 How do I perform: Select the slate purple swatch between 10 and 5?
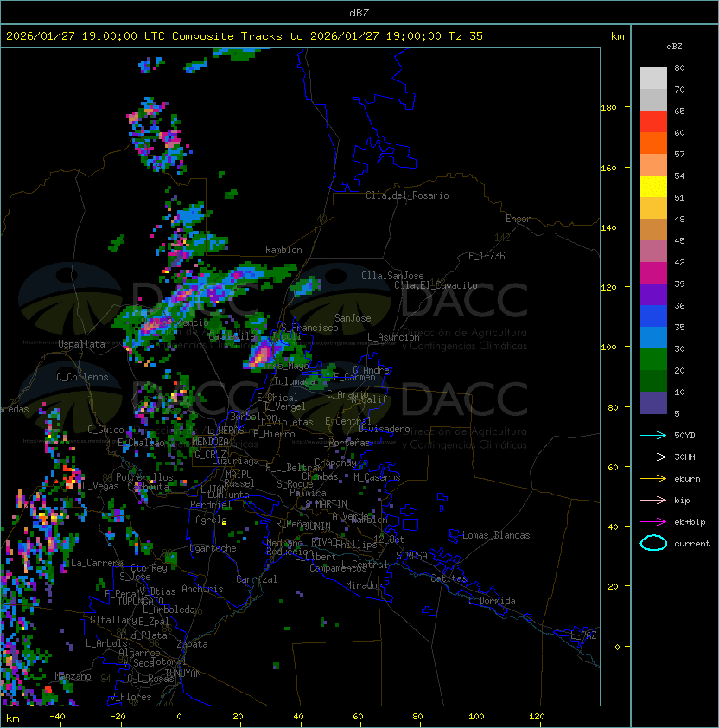(653, 403)
